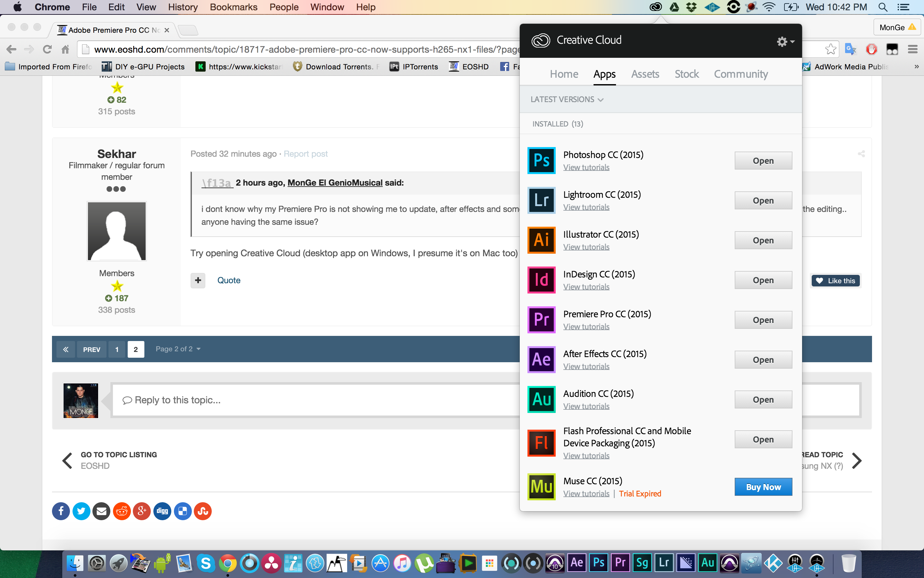This screenshot has width=924, height=578.
Task: Expand the Page 2 of 2 dropdown
Action: pos(178,349)
